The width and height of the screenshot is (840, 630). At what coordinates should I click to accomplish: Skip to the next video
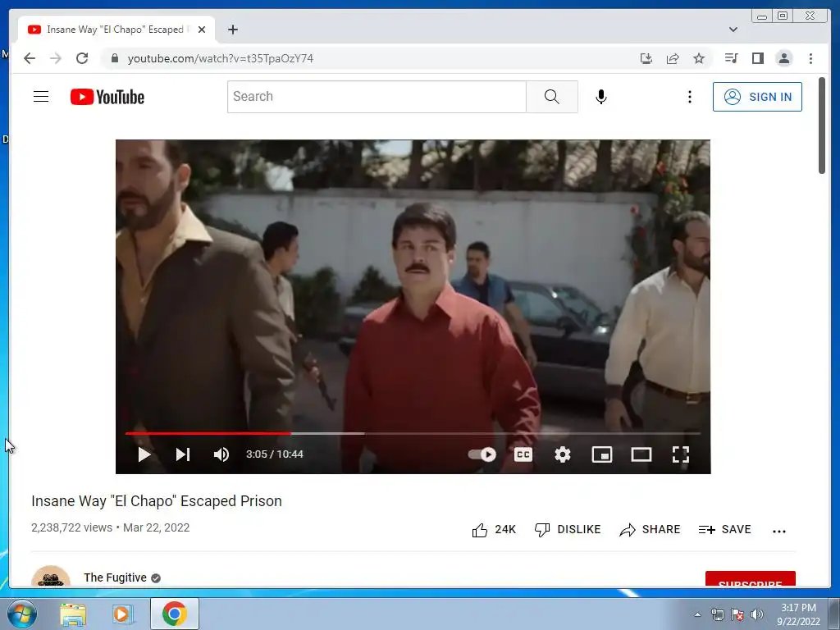[x=183, y=454]
